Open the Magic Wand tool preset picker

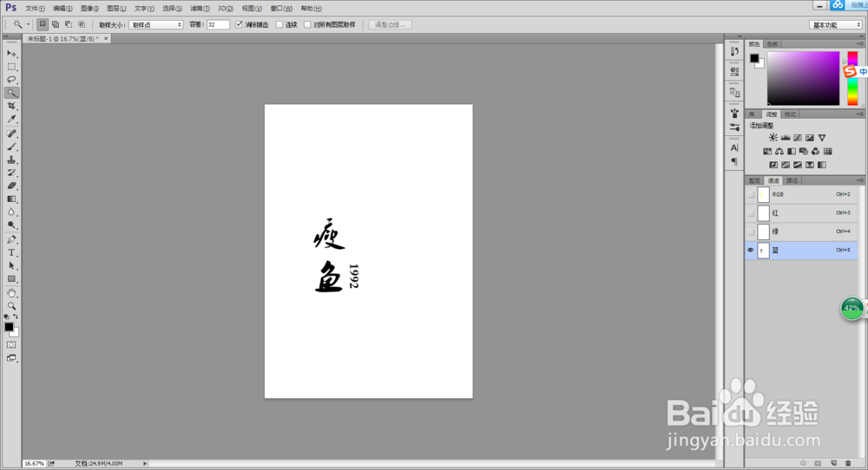(x=29, y=24)
